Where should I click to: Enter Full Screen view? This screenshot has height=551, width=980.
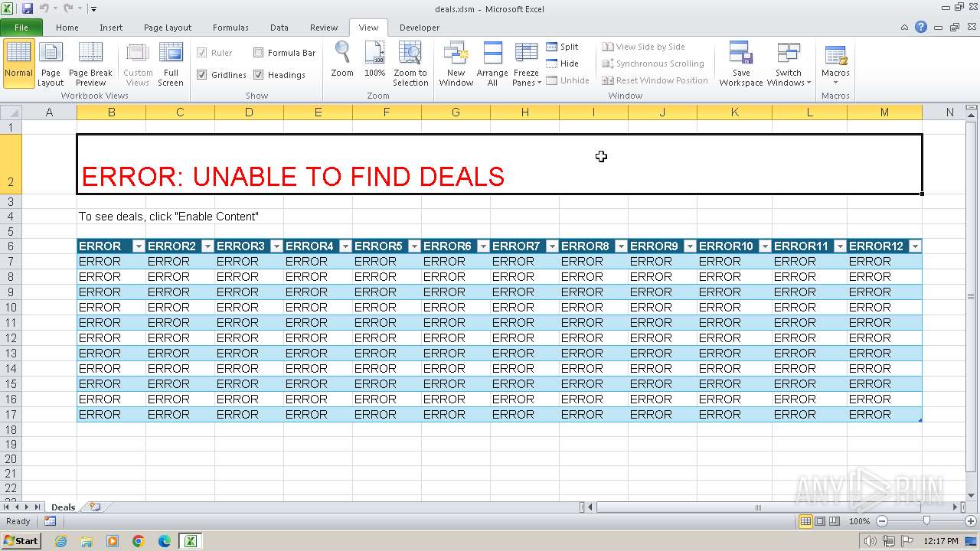click(x=171, y=64)
